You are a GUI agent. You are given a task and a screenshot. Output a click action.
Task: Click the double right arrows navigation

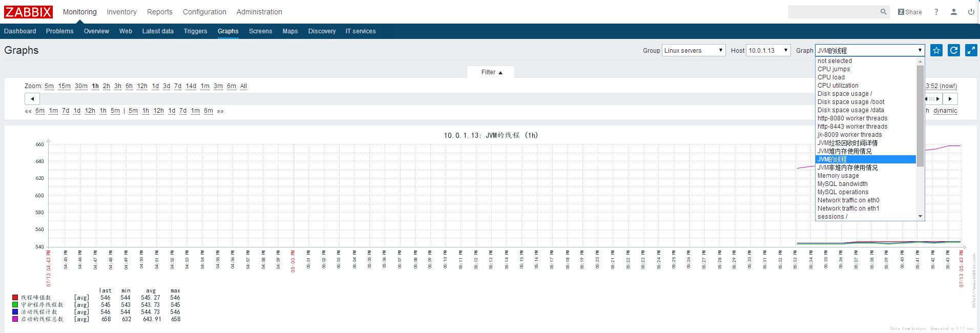point(220,111)
